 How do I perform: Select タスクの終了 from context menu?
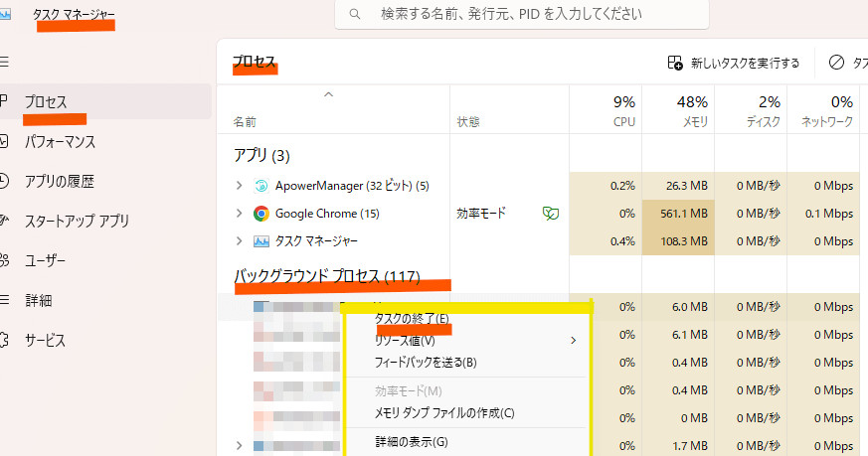tap(412, 319)
